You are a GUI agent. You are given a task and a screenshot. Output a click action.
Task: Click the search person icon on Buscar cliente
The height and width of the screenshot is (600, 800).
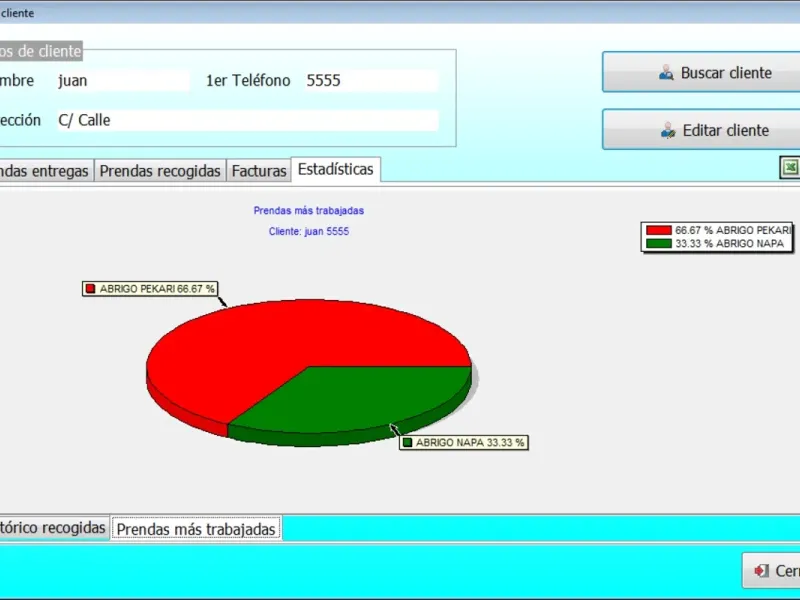(x=666, y=72)
